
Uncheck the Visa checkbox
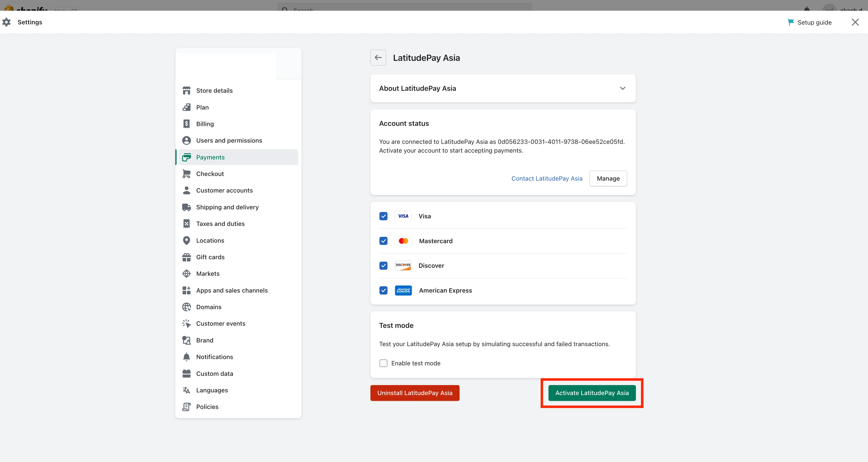point(383,216)
